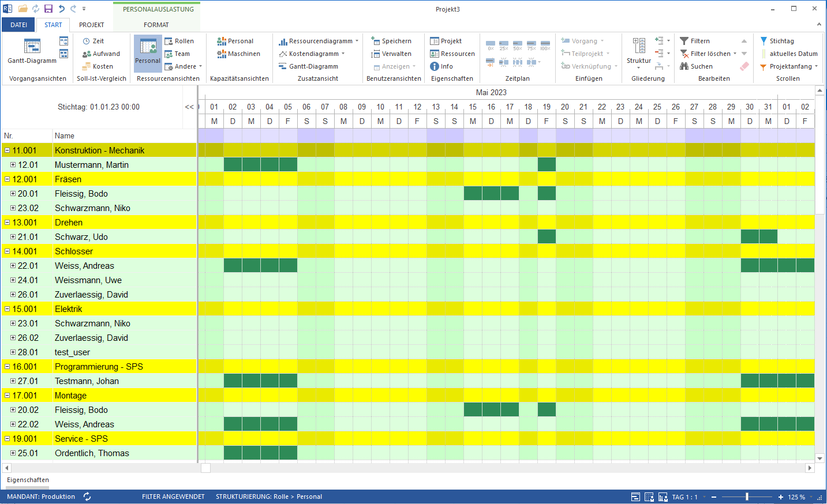
Task: Adjust the zoom slider in status bar
Action: (x=747, y=497)
